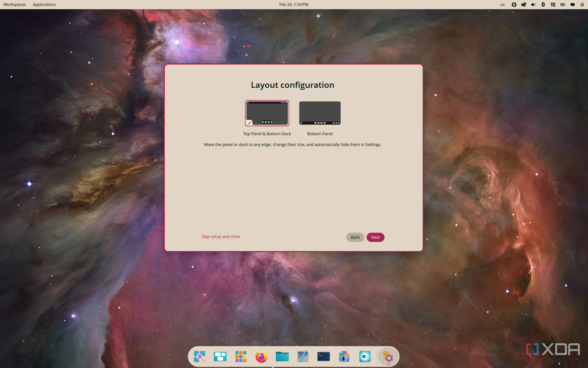Open the chat bubble tray icon

572,4
